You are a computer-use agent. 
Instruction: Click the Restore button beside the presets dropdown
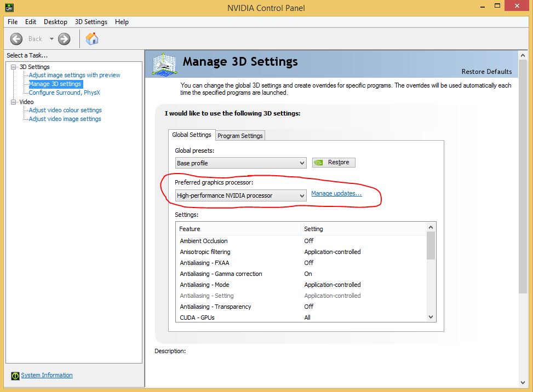tap(334, 163)
